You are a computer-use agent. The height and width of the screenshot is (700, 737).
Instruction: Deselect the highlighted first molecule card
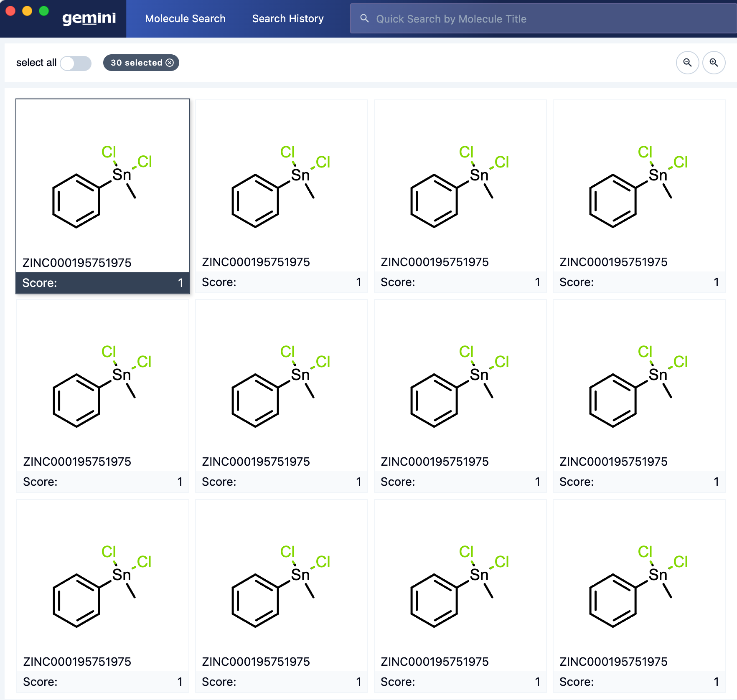[103, 188]
